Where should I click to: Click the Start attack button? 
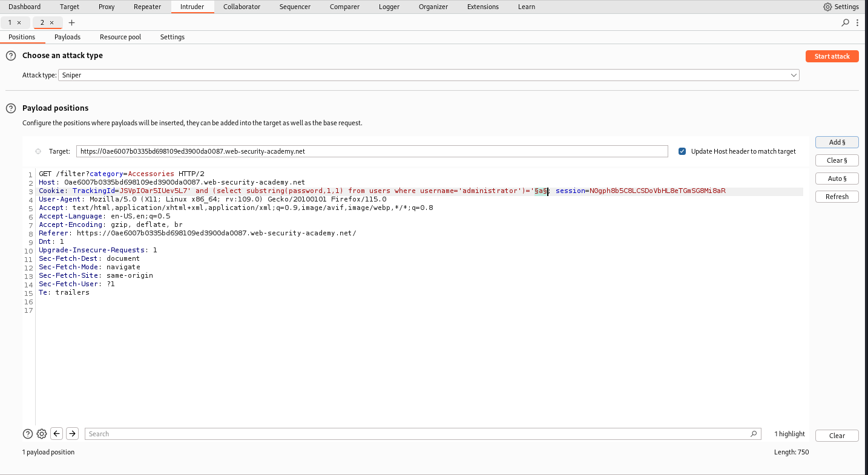click(x=832, y=56)
